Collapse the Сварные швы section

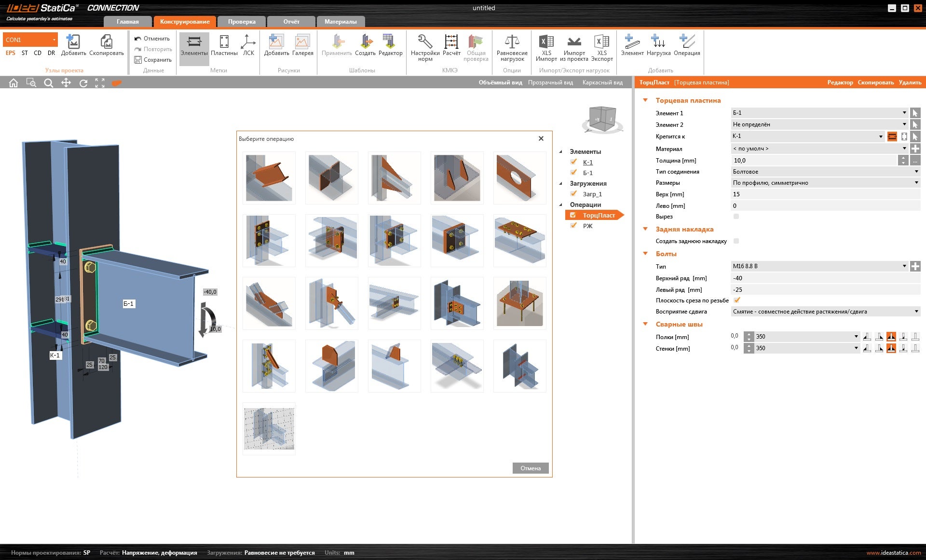click(x=645, y=324)
